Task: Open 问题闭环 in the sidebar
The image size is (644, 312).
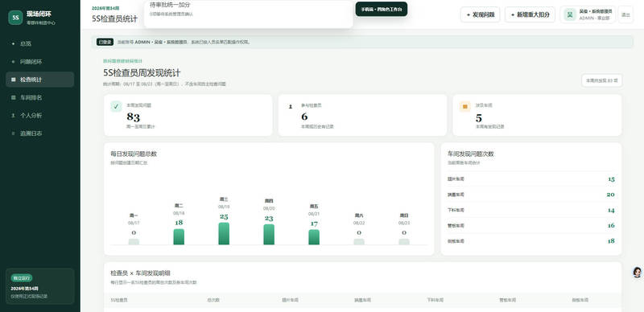Action: point(39,62)
